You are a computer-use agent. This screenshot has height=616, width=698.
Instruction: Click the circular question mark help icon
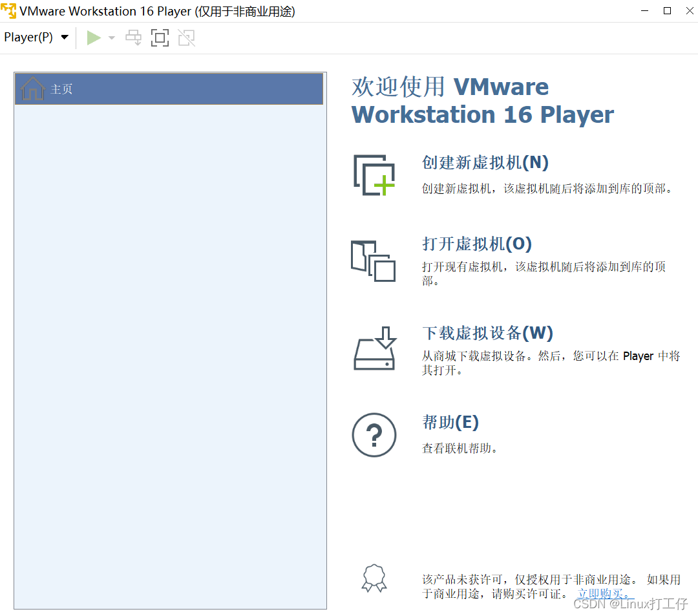[374, 435]
